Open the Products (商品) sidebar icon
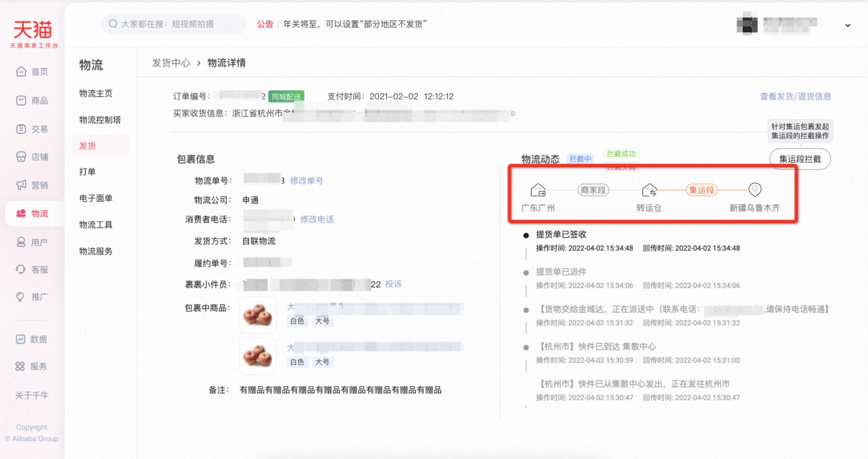 pyautogui.click(x=21, y=100)
